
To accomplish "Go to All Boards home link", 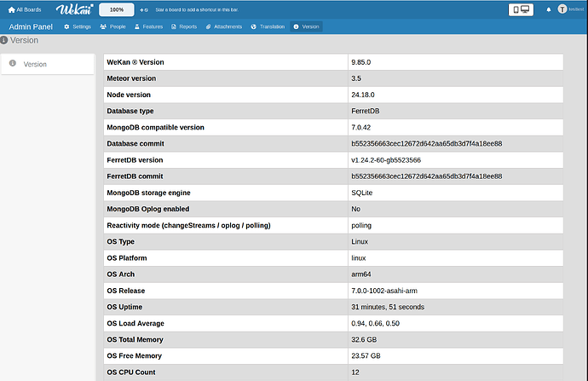I will [25, 9].
